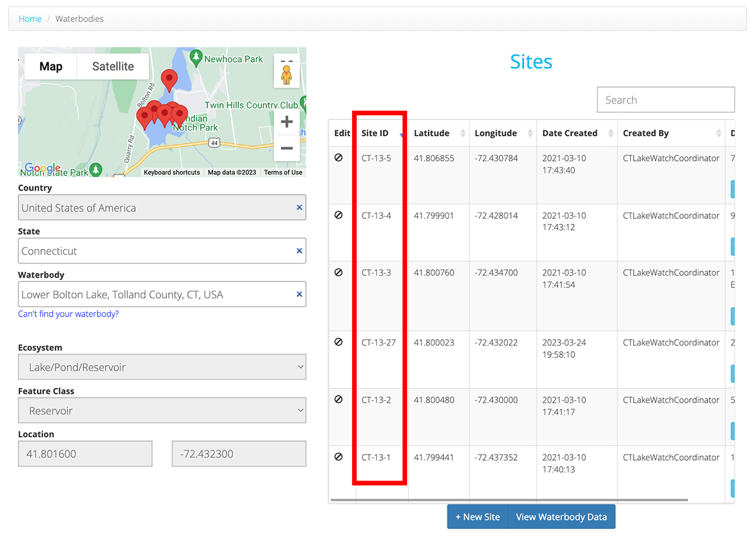This screenshot has width=756, height=541.
Task: Open View Waterbody Data
Action: pos(561,517)
